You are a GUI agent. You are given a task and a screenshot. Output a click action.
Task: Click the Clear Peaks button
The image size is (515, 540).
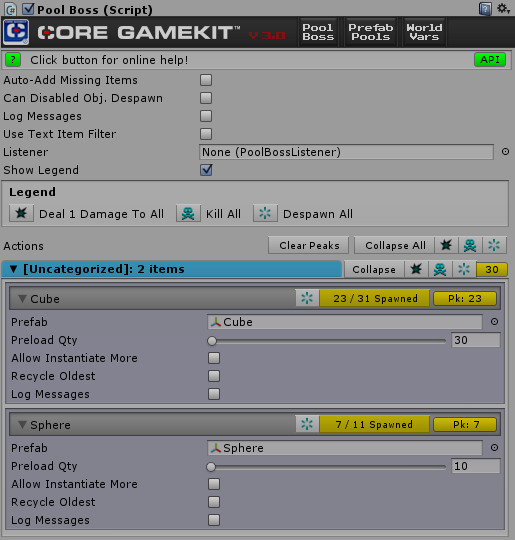pyautogui.click(x=309, y=246)
